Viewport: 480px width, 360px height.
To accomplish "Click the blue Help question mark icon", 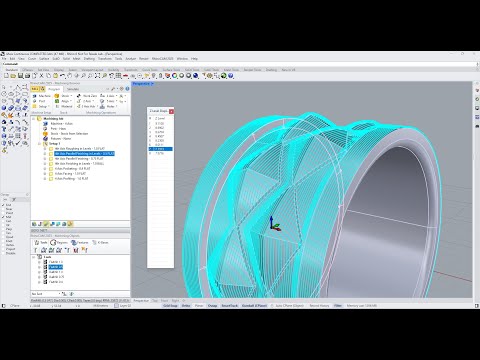I will coord(231,76).
